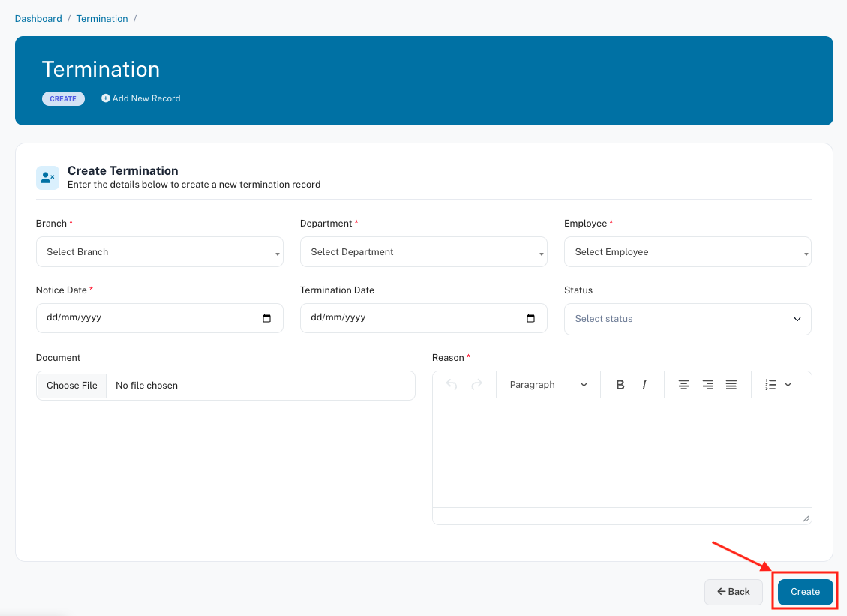This screenshot has height=616, width=847.
Task: Toggle bold formatting in Reason editor
Action: [620, 385]
